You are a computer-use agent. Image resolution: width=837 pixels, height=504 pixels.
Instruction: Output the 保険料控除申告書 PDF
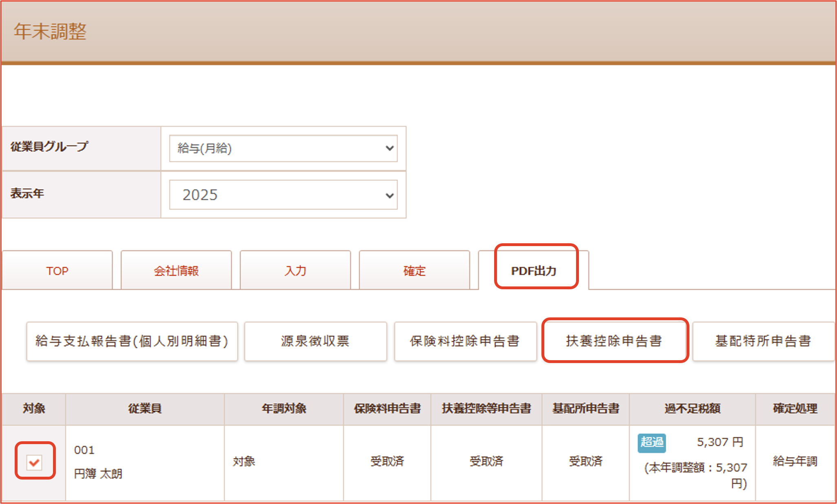(465, 341)
